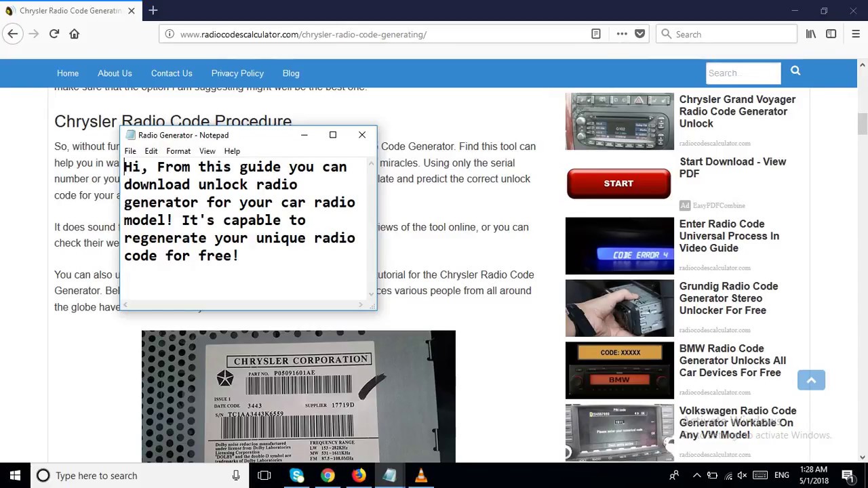868x488 pixels.
Task: Open Start Download - View PDF link
Action: point(732,167)
